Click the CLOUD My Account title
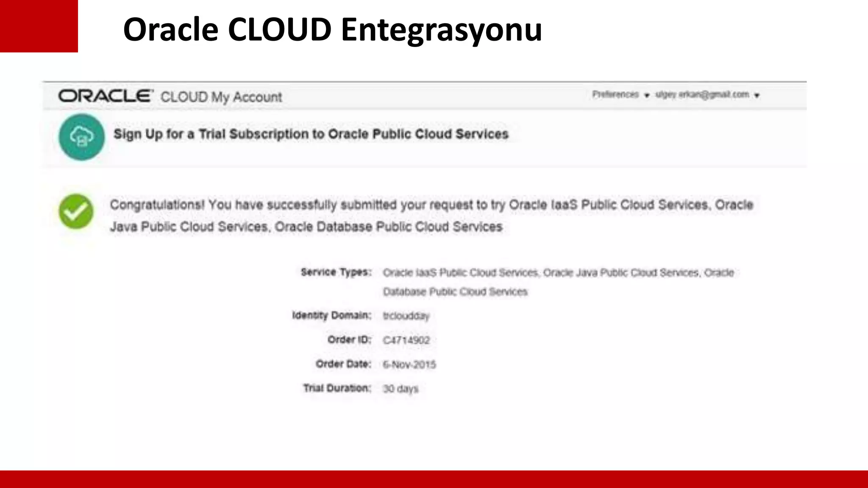This screenshot has width=868, height=488. [x=221, y=97]
